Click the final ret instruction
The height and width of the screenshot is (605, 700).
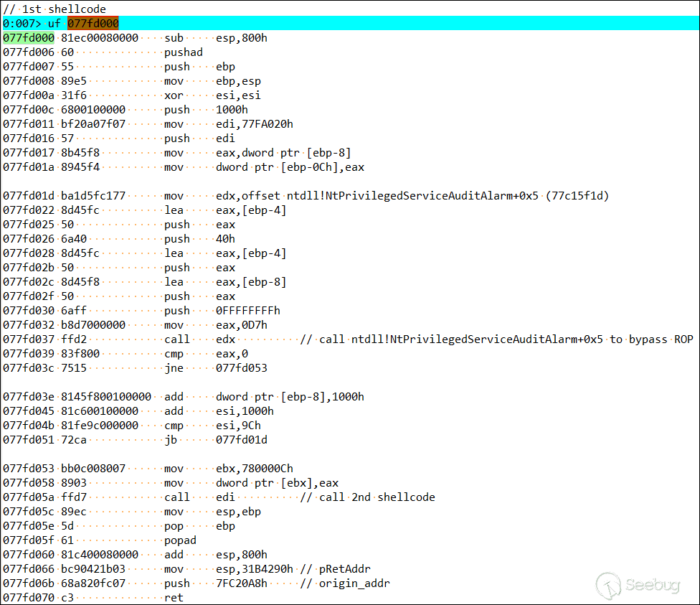click(x=174, y=597)
